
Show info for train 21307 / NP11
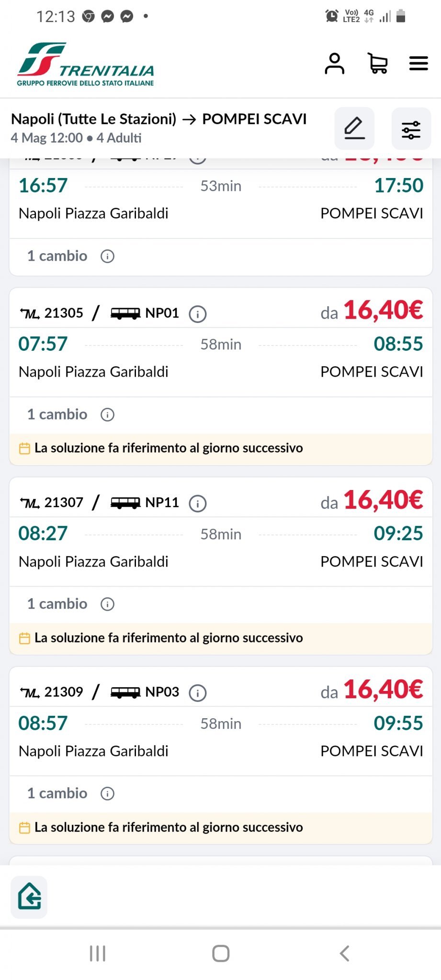(198, 503)
